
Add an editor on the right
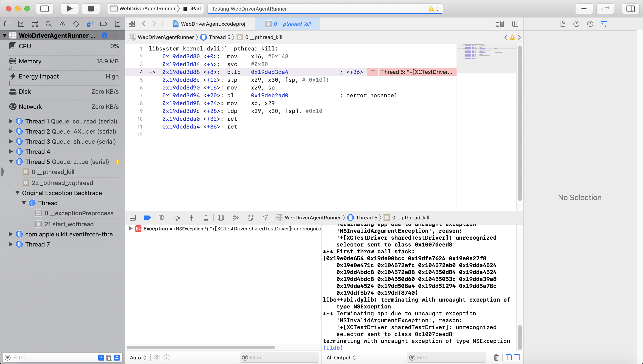pos(515,24)
